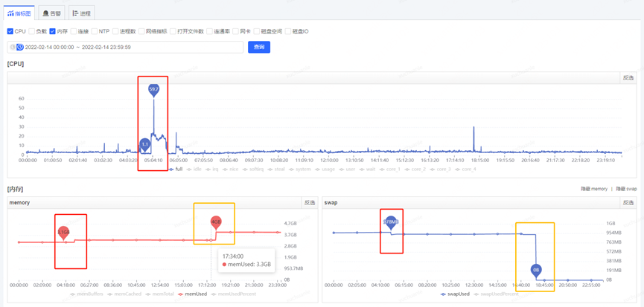The width and height of the screenshot is (644, 307).
Task: Uncheck the 内存 checkbox
Action: (x=53, y=31)
